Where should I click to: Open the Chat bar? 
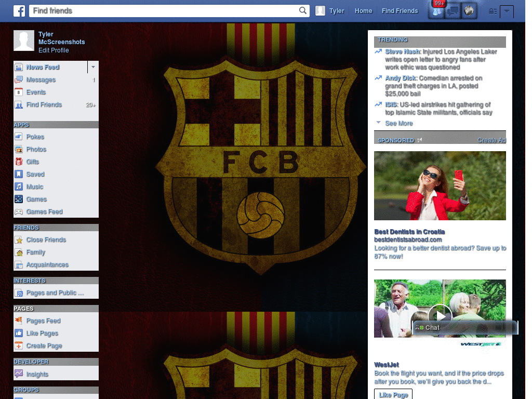click(x=465, y=327)
